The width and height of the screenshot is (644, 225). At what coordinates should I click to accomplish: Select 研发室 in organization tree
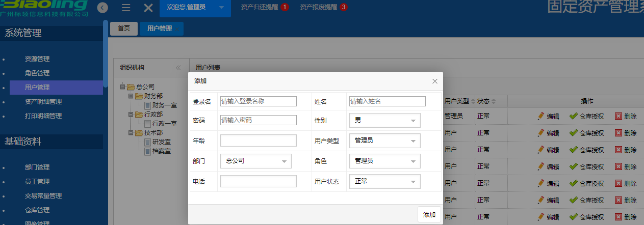coord(161,142)
